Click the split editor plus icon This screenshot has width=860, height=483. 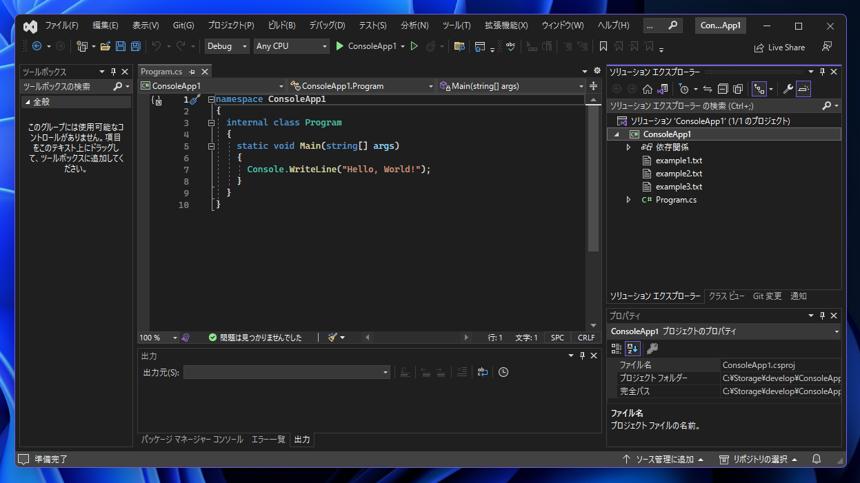click(593, 86)
